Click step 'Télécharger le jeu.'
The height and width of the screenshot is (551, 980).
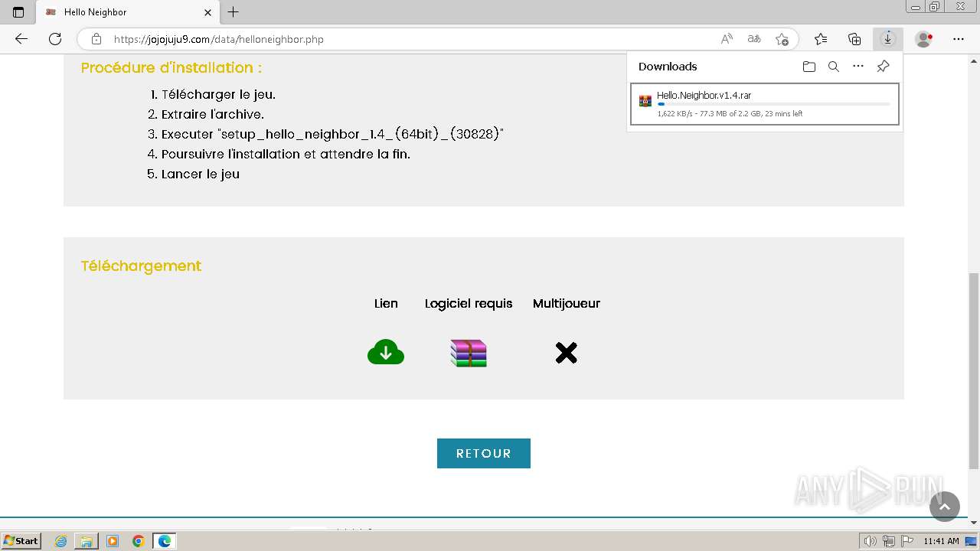(218, 94)
